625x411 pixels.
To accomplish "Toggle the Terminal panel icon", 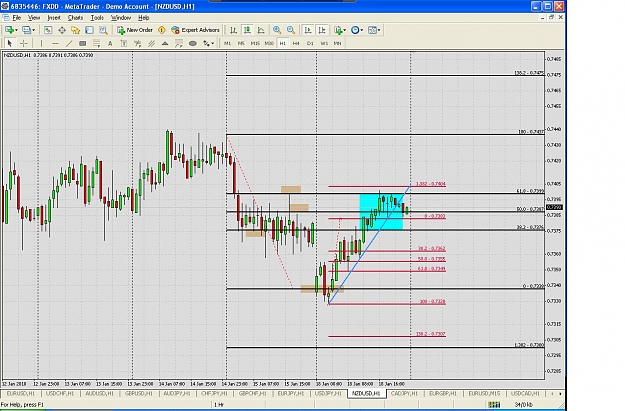I will pos(89,30).
